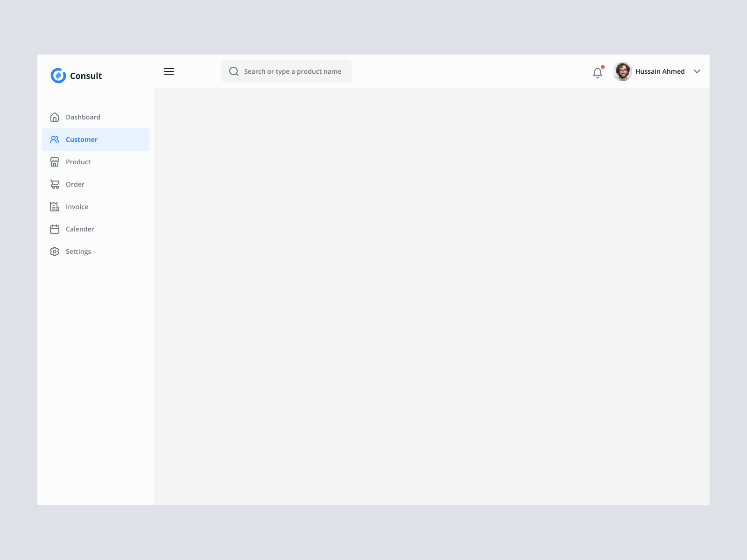Select the Invoice menu entry
Image resolution: width=747 pixels, height=560 pixels.
77,206
